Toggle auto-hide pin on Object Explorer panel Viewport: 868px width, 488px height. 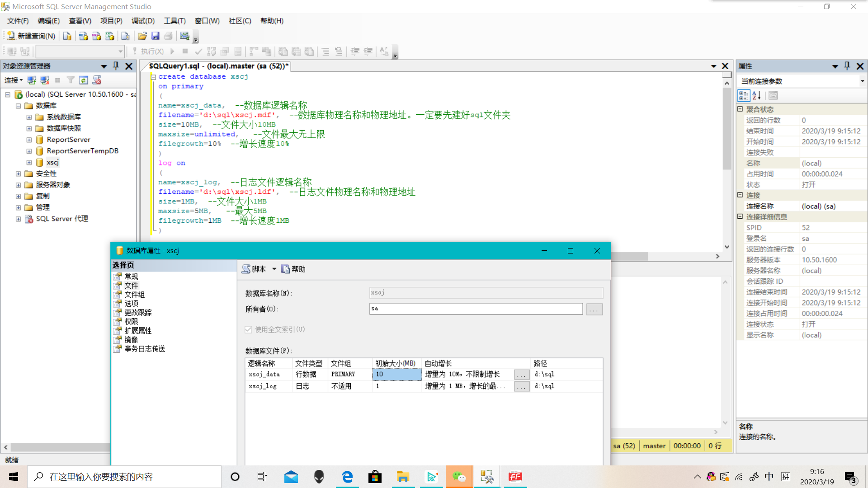pyautogui.click(x=116, y=66)
